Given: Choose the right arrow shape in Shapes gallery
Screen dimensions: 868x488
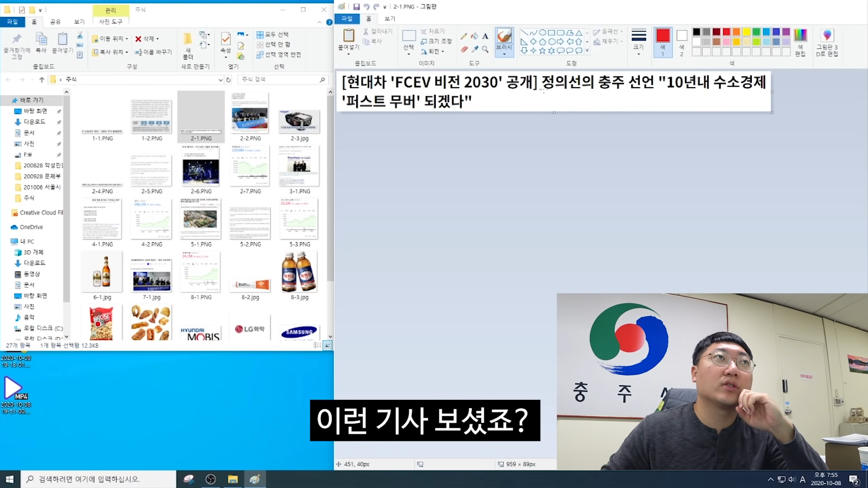Looking at the screenshot, I should click(x=561, y=42).
